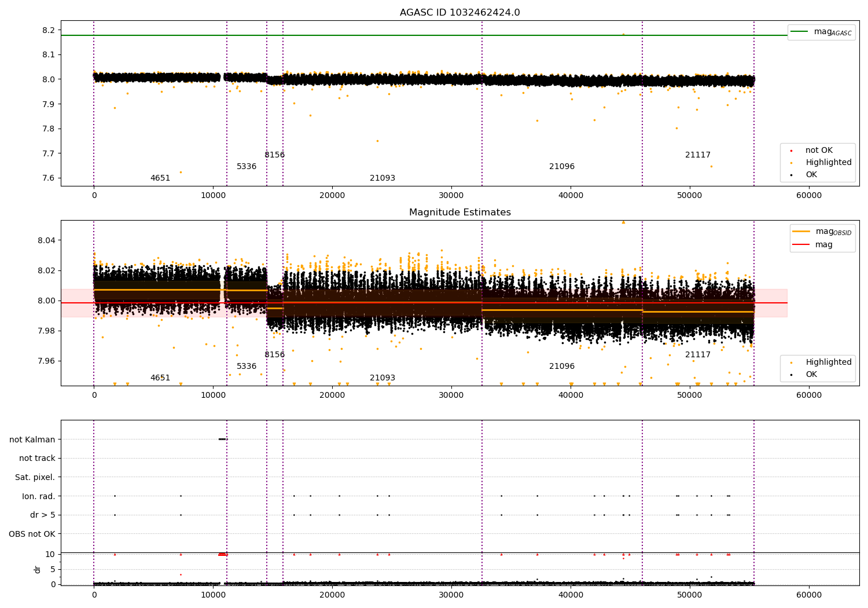Click the 'not OK' legend entry in the top plot

click(x=819, y=151)
